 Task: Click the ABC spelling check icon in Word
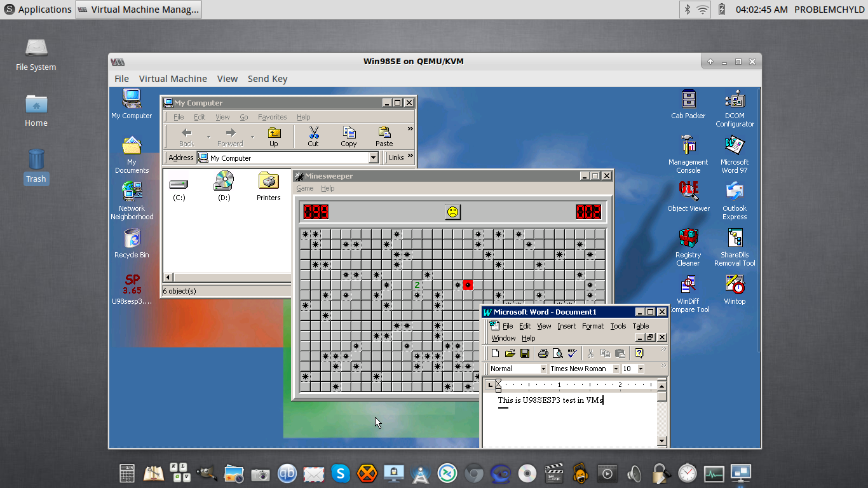(572, 353)
